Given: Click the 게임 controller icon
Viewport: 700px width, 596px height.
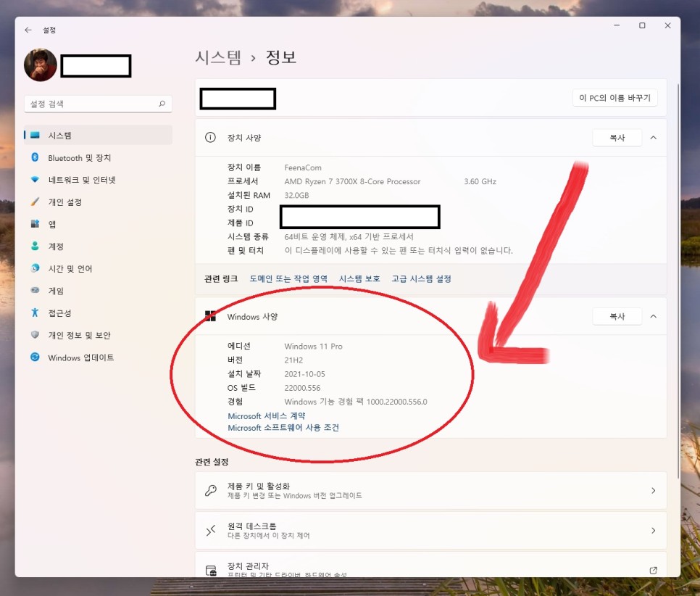Looking at the screenshot, I should coord(35,291).
